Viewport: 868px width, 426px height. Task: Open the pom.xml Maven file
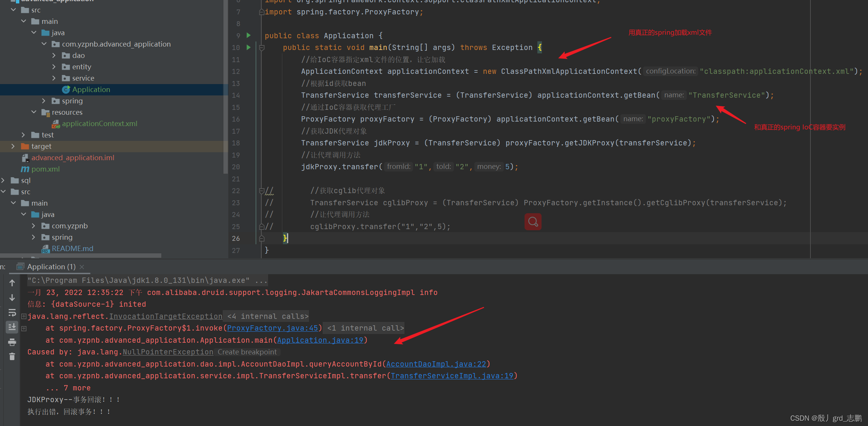45,169
